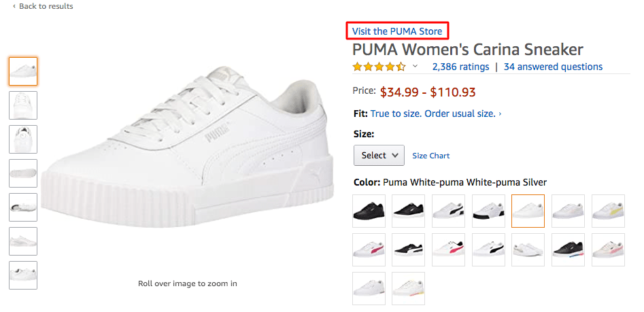Show the sole view thumbnail
The image size is (644, 312).
23,173
